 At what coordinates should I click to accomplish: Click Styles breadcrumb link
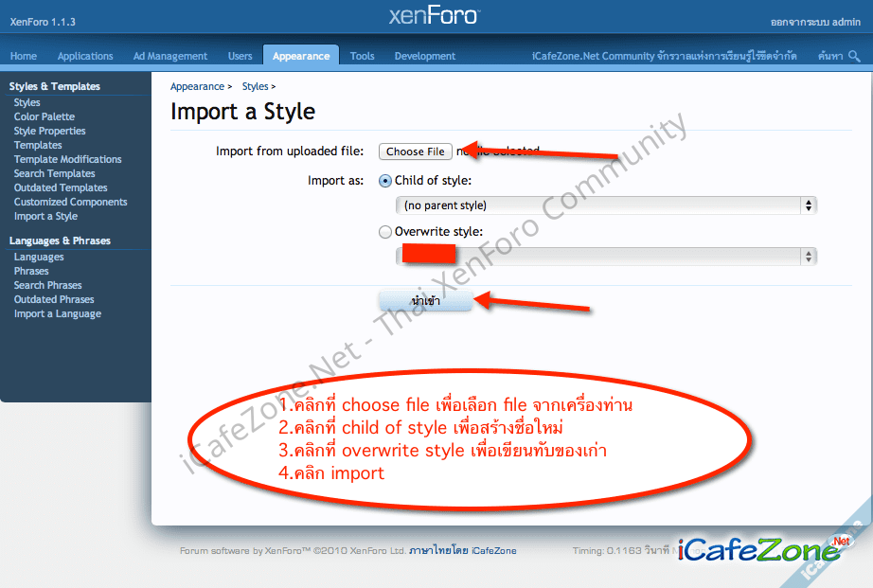(x=255, y=87)
